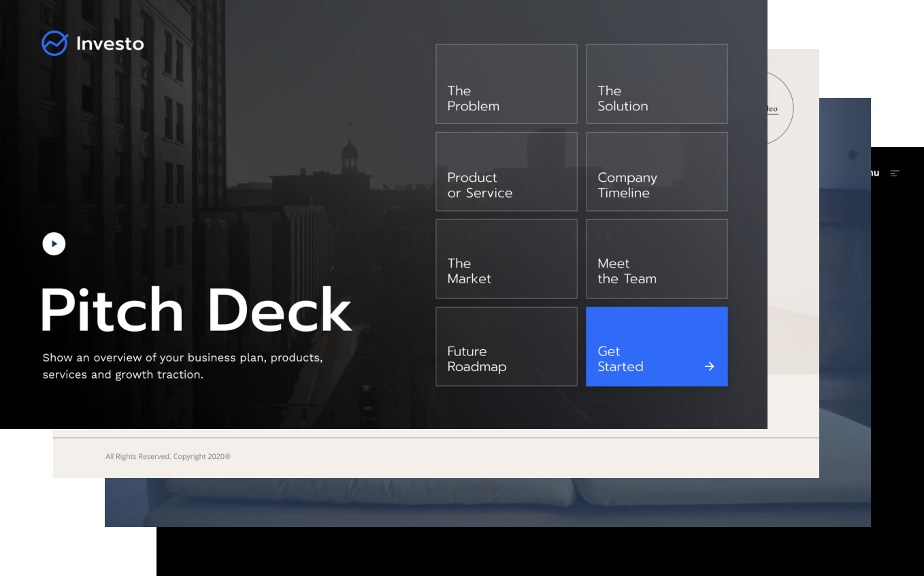Select the Future Roadmap tile
Image resolution: width=924 pixels, height=576 pixels.
[506, 347]
